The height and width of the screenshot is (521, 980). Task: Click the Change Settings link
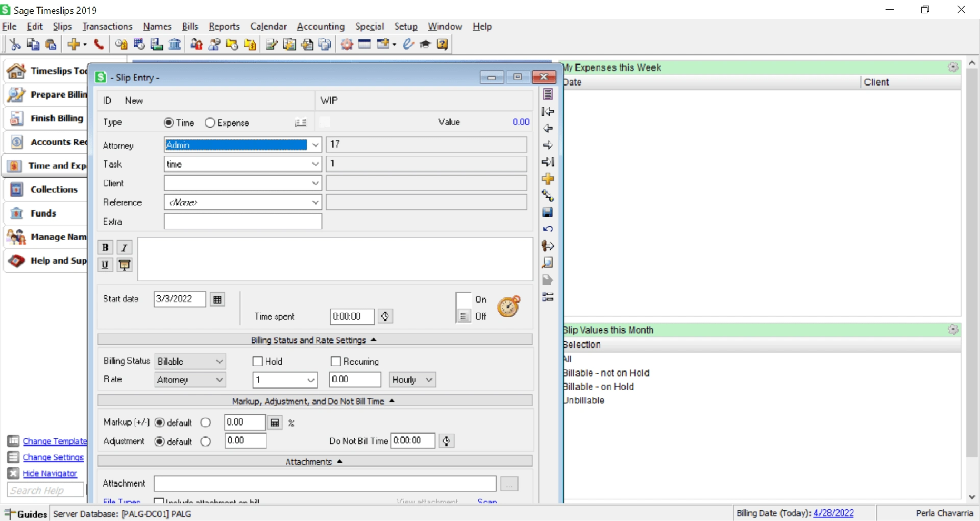point(53,458)
